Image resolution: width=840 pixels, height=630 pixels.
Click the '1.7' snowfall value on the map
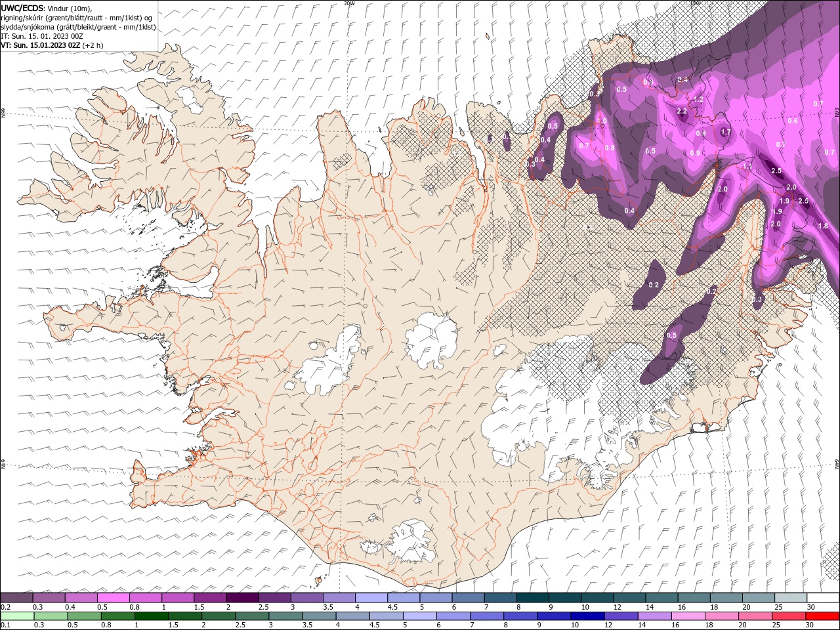[726, 133]
